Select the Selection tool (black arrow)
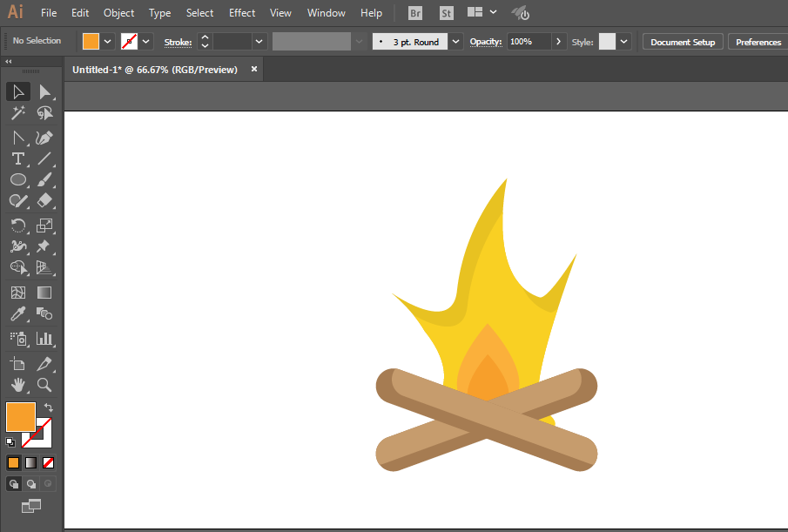The image size is (788, 532). [18, 92]
